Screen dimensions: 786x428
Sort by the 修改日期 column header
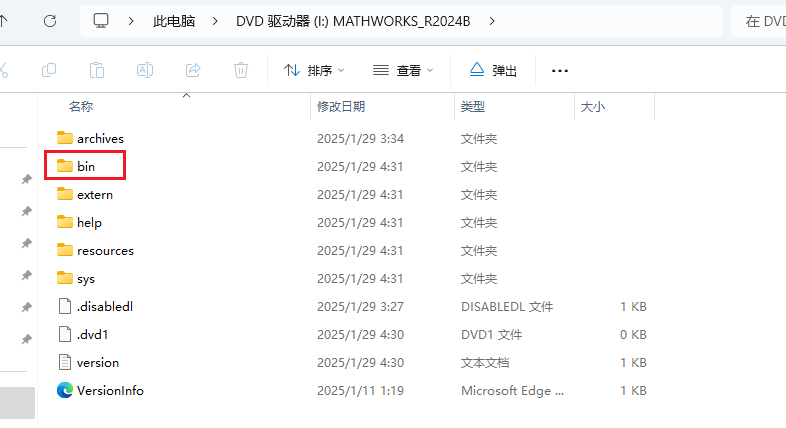coord(341,106)
